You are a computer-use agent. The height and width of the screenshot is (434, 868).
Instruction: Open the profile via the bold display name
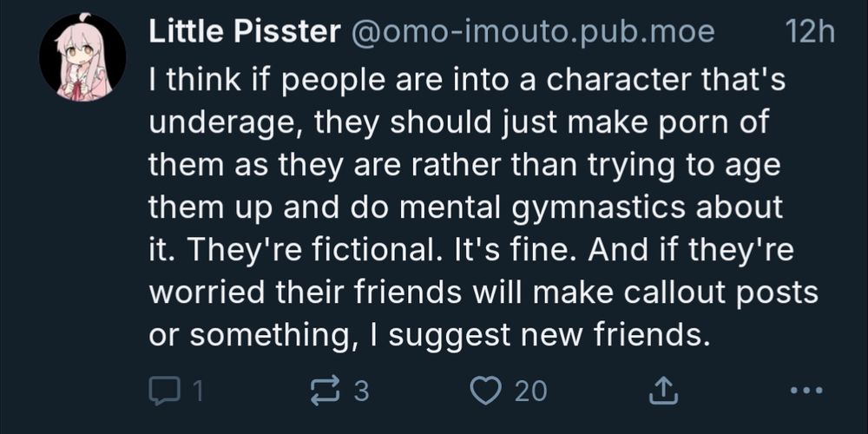(x=245, y=32)
